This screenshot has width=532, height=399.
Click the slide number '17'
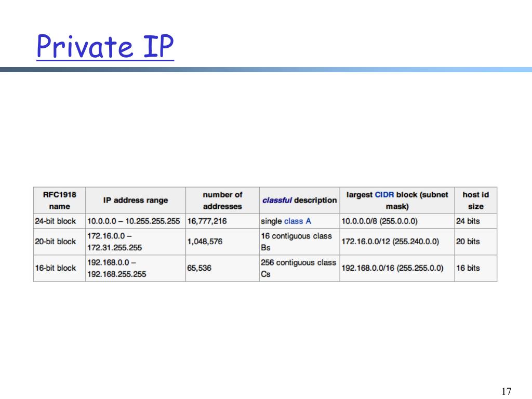click(x=506, y=391)
